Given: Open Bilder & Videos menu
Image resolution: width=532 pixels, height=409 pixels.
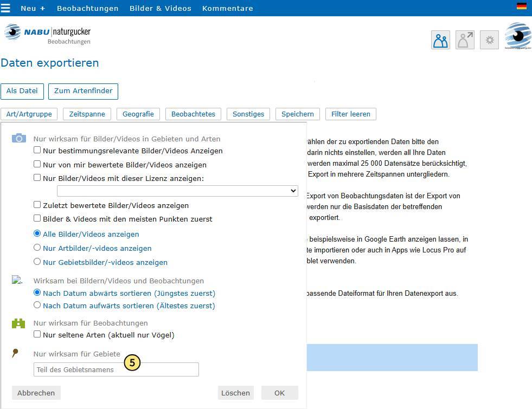Looking at the screenshot, I should 160,8.
